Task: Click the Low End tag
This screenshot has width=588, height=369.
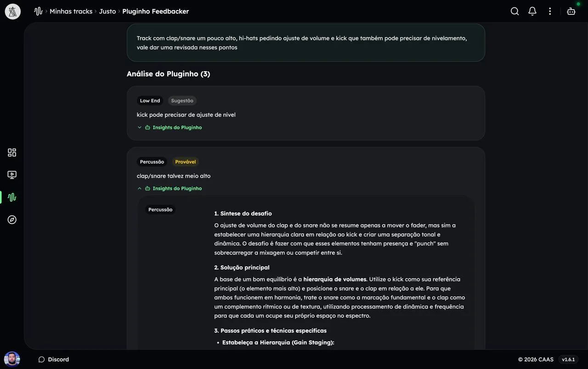Action: point(150,101)
